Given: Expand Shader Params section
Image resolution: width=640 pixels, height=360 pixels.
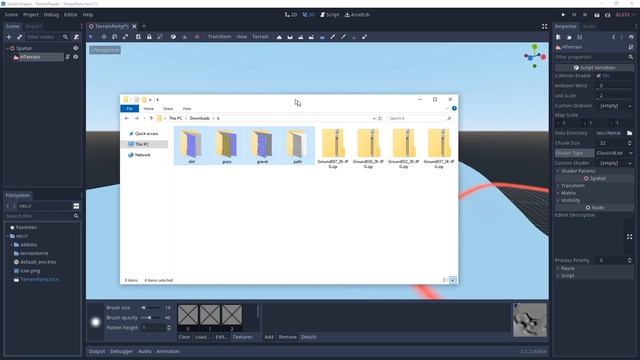Looking at the screenshot, I should (594, 171).
